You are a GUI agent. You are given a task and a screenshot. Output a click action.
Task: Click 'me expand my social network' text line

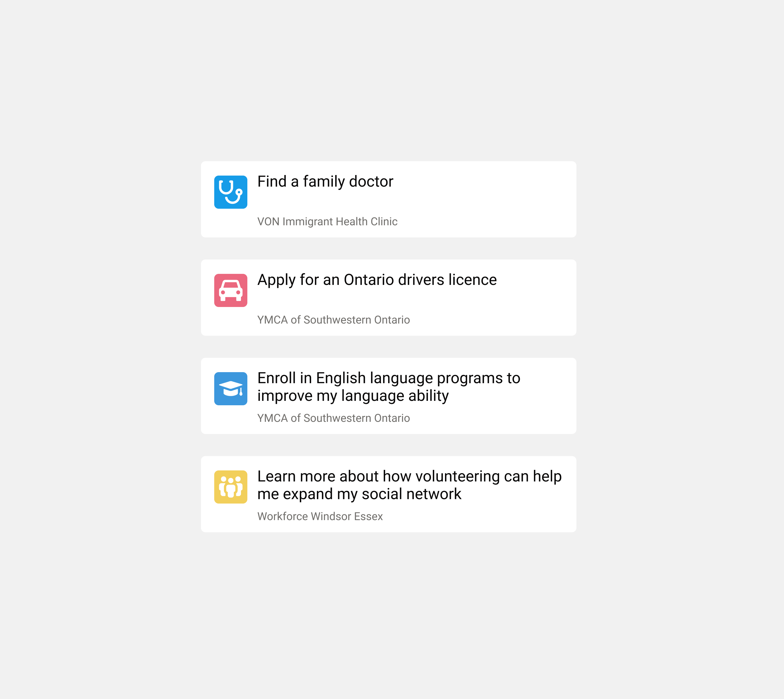click(x=359, y=494)
